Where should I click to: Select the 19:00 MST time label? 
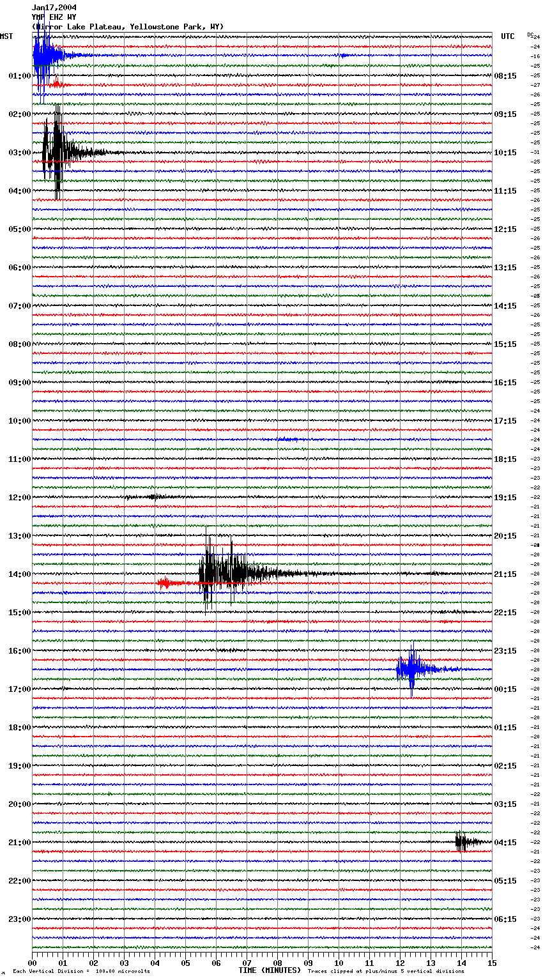point(20,766)
